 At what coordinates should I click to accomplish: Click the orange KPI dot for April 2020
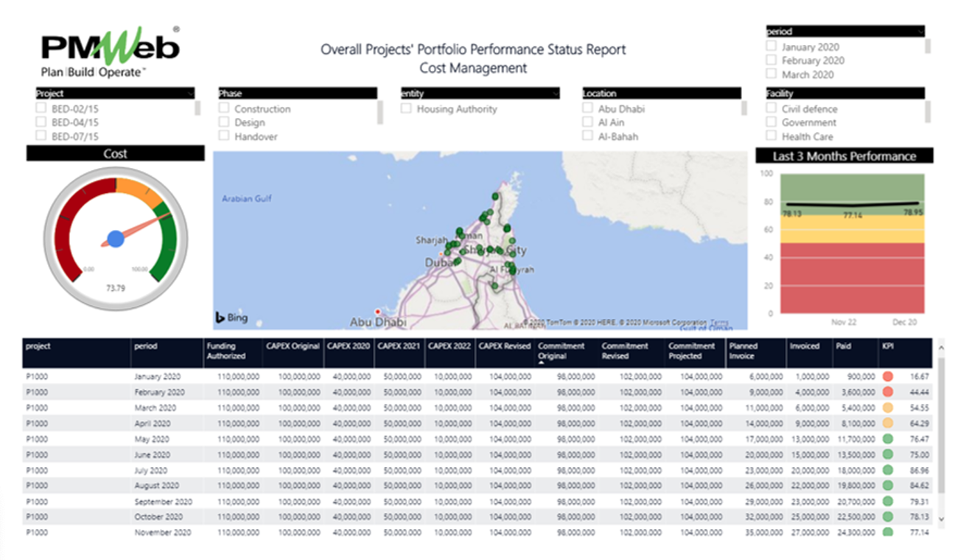pos(888,423)
